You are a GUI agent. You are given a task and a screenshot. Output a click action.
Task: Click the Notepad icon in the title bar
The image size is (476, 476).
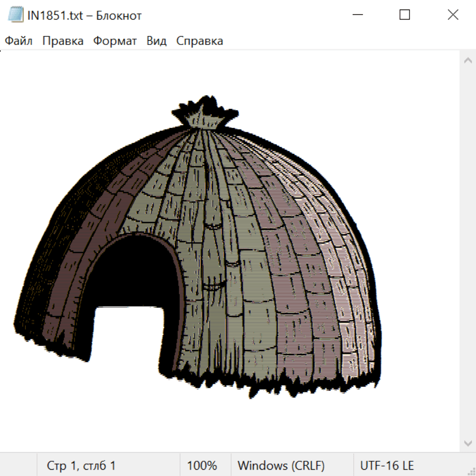(16, 15)
